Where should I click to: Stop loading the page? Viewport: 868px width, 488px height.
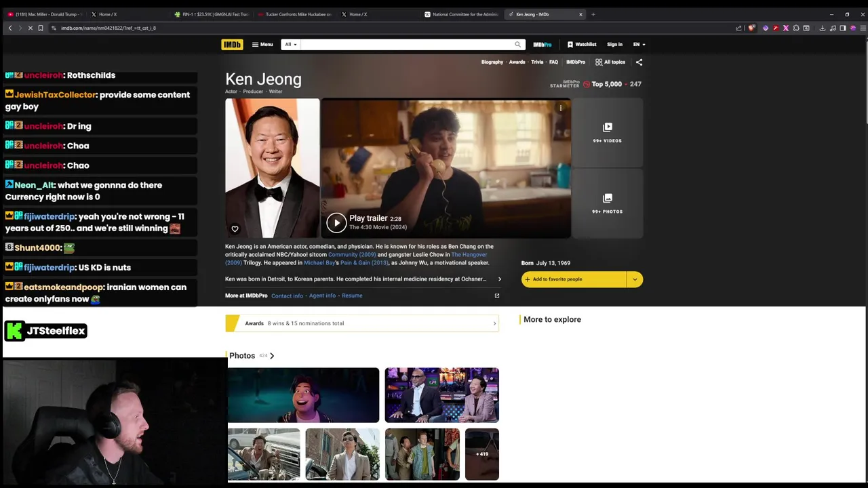(x=31, y=28)
